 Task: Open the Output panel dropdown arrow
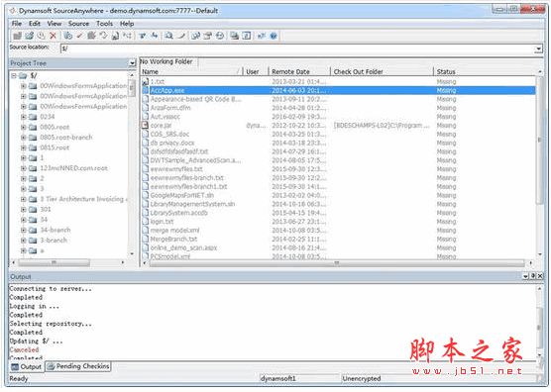click(525, 276)
